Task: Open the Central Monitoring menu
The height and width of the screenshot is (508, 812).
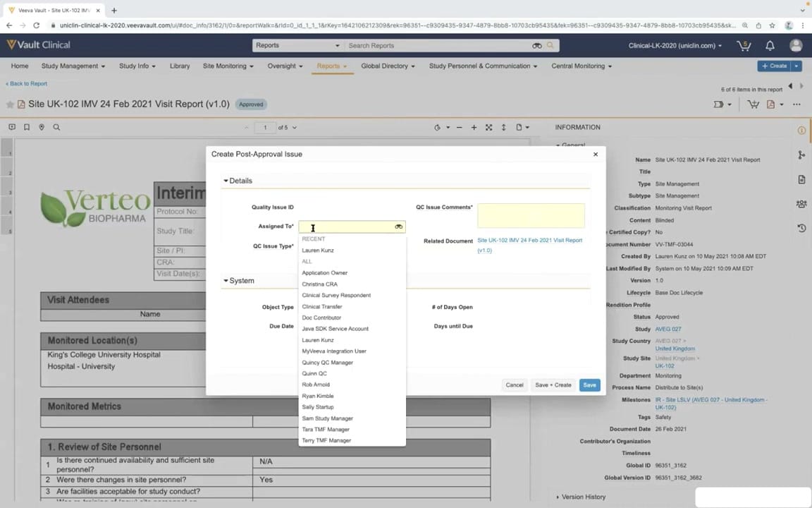Action: pyautogui.click(x=581, y=66)
